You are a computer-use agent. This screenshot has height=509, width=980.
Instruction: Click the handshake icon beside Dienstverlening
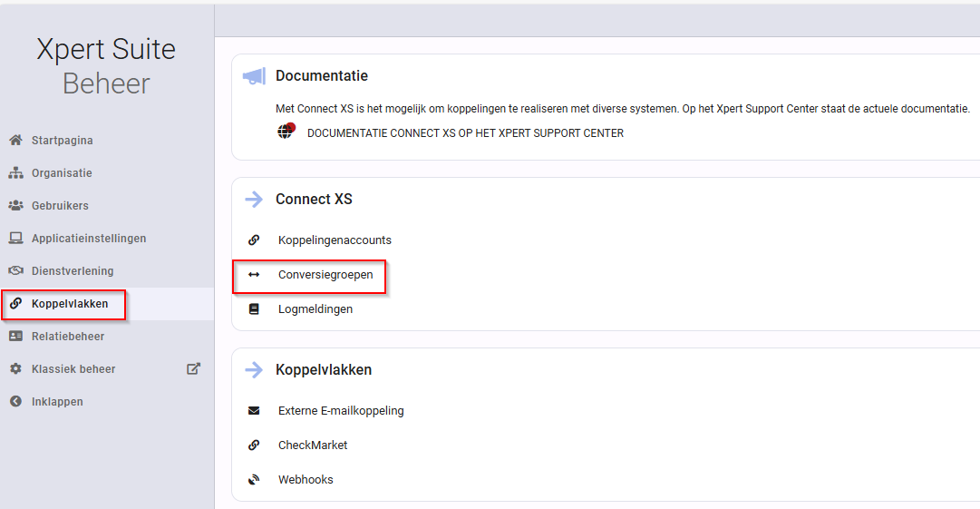pyautogui.click(x=15, y=270)
